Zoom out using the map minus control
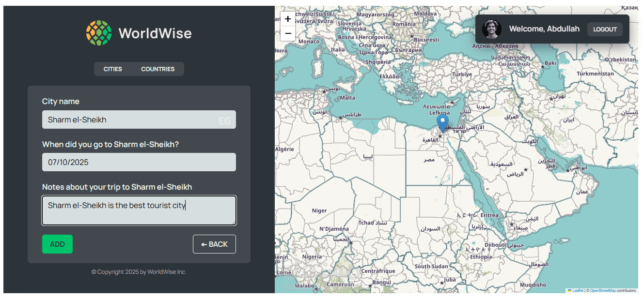The height and width of the screenshot is (299, 644). pos(288,32)
